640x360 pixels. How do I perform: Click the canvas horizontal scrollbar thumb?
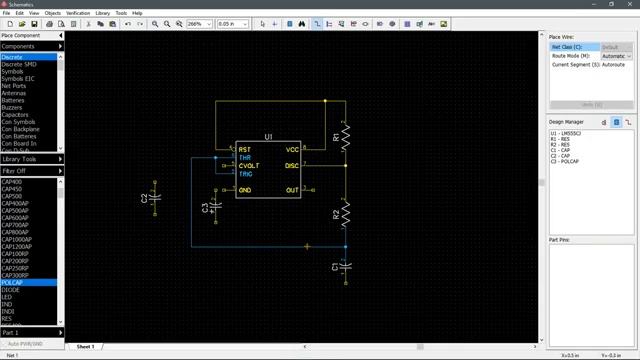pos(420,347)
